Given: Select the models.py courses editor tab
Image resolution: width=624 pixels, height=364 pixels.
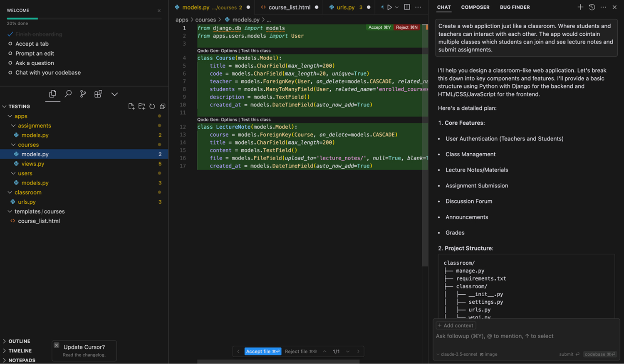Looking at the screenshot, I should tap(212, 7).
